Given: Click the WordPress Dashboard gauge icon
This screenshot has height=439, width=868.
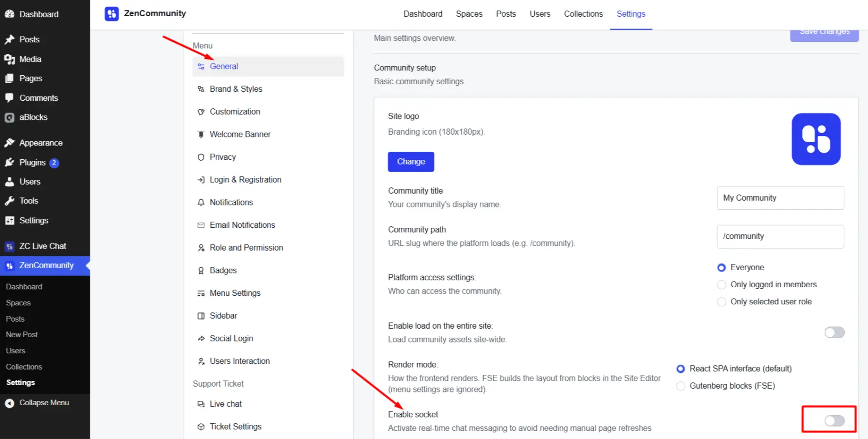Looking at the screenshot, I should [x=10, y=14].
